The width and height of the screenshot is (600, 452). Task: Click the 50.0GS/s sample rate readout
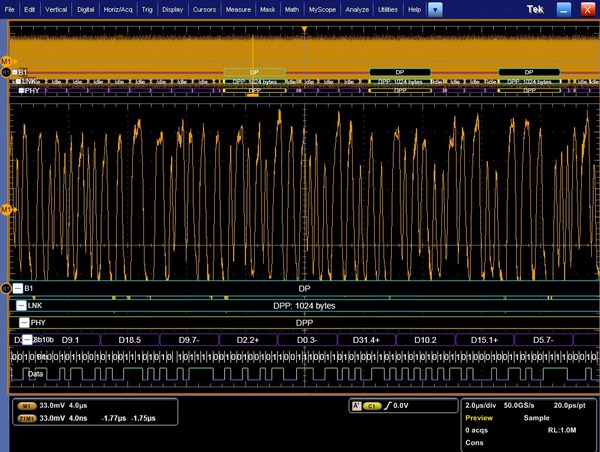point(519,405)
